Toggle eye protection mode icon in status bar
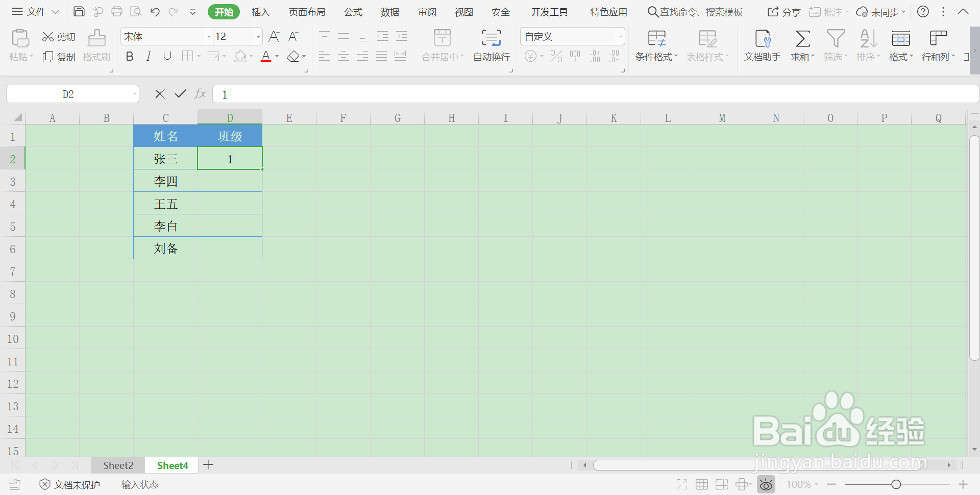The image size is (980, 495). click(x=766, y=484)
